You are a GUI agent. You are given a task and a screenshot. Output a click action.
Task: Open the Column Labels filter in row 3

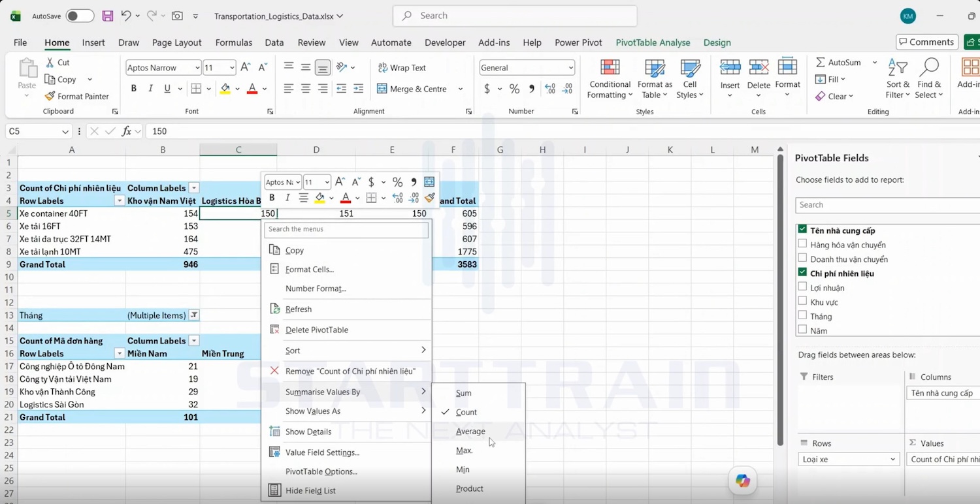(194, 188)
